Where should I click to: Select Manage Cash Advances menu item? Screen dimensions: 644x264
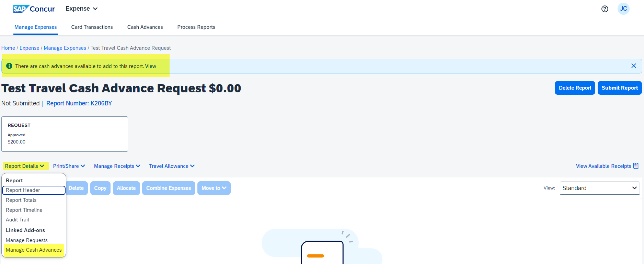[34, 250]
